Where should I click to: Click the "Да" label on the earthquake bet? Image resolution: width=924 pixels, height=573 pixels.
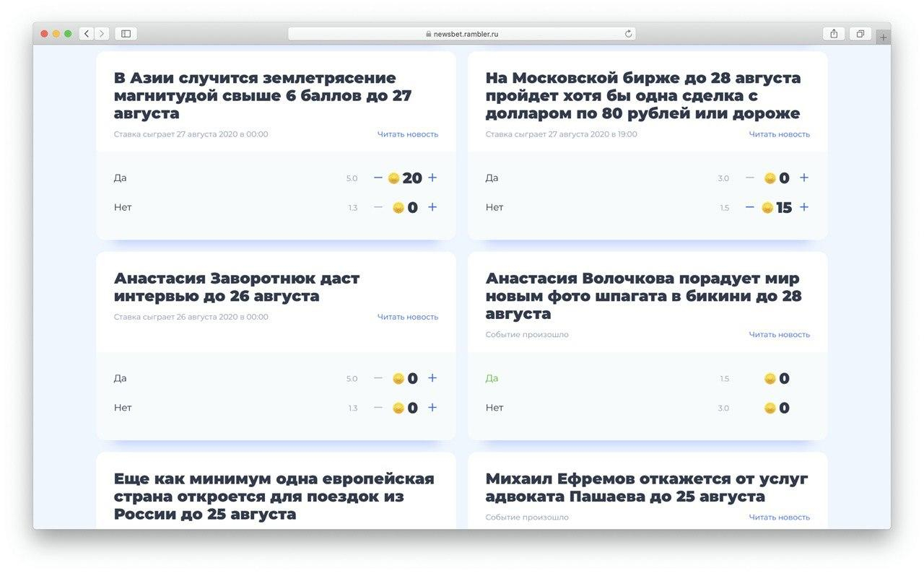(121, 178)
